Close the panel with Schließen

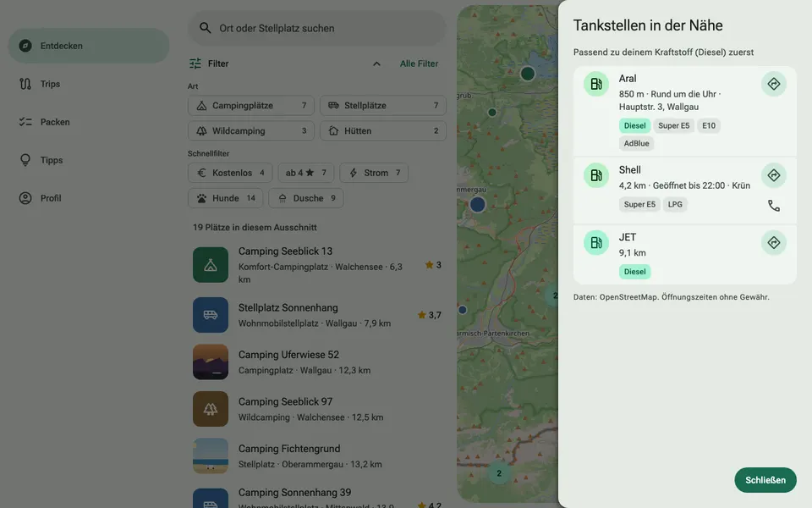(765, 480)
